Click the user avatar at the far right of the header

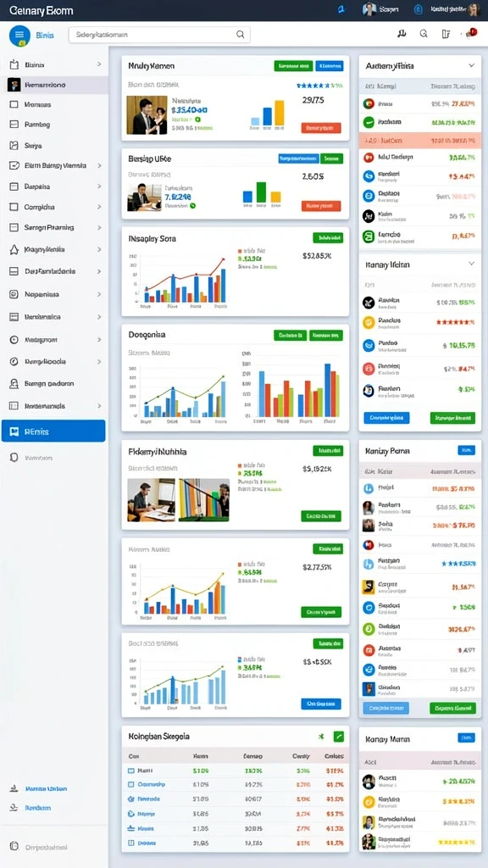click(474, 9)
